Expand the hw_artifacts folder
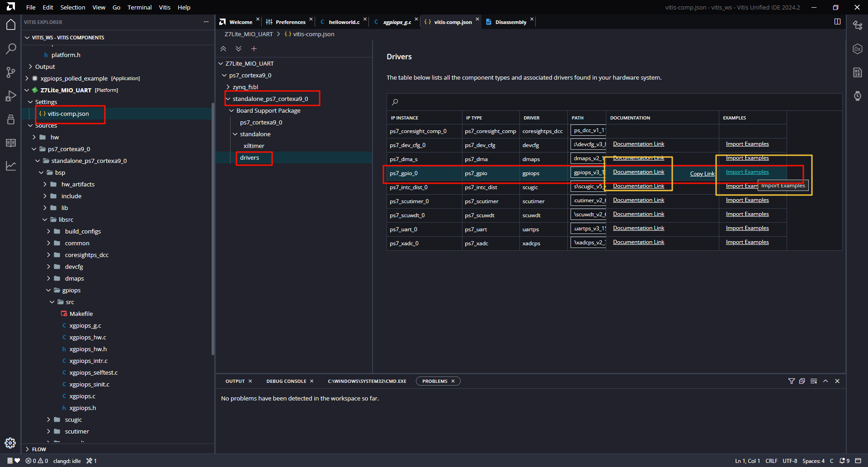Screen dimensions: 868x467 coord(45,184)
